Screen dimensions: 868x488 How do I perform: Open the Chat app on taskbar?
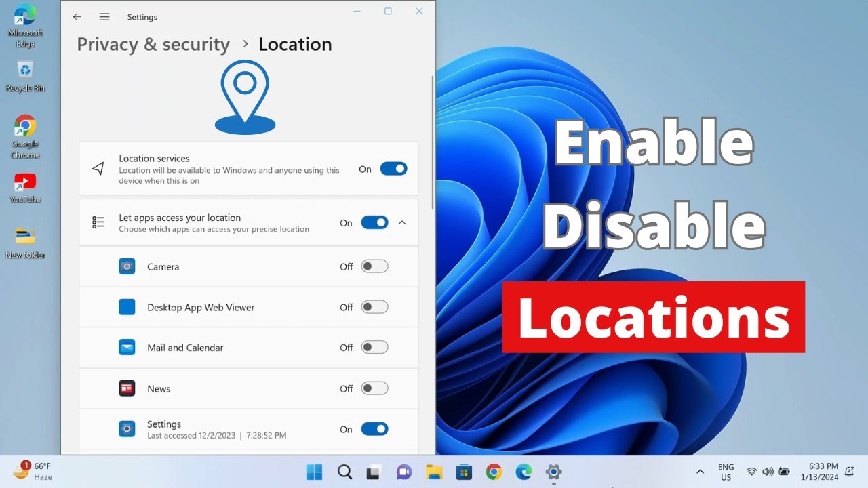tap(404, 472)
